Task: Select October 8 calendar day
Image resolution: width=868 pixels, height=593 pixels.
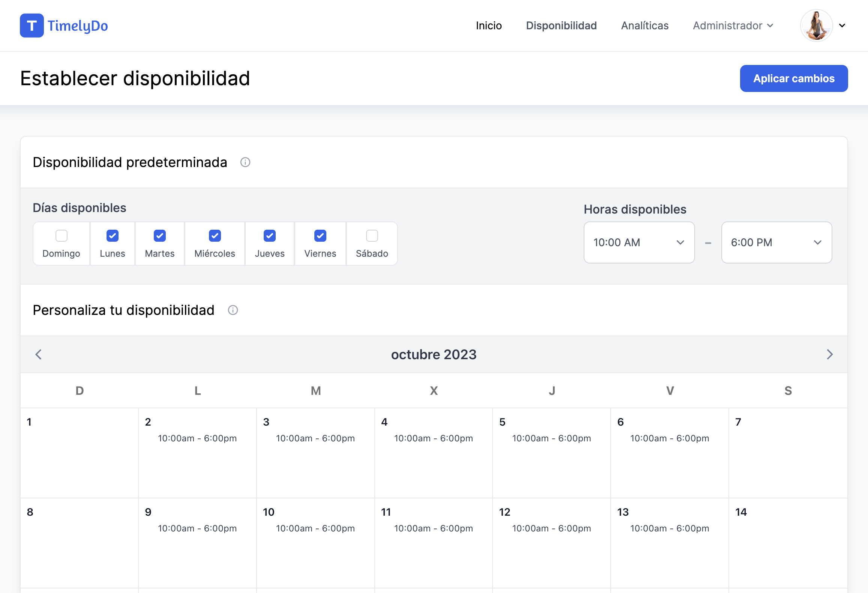Action: click(x=80, y=543)
